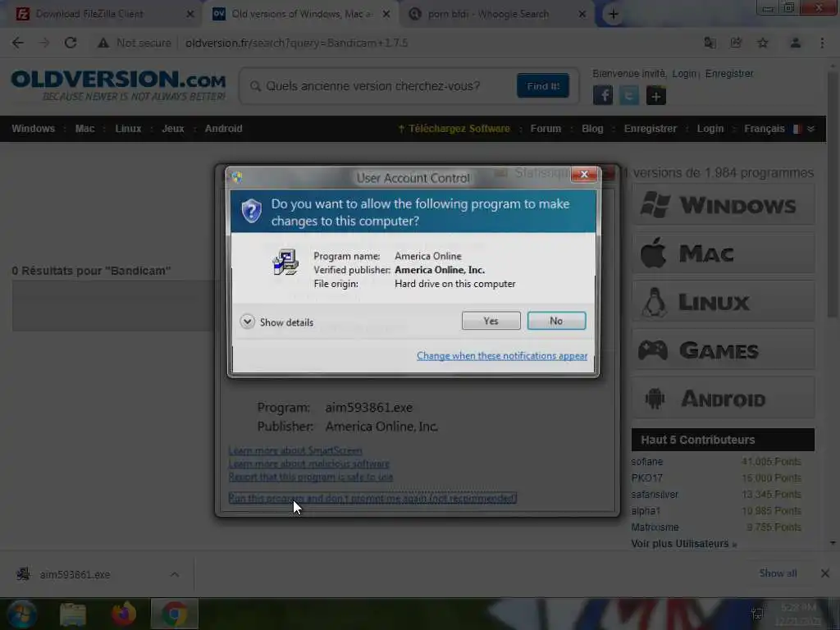Image resolution: width=840 pixels, height=630 pixels.
Task: Open Learn more about SmartScreen link
Action: (x=295, y=450)
